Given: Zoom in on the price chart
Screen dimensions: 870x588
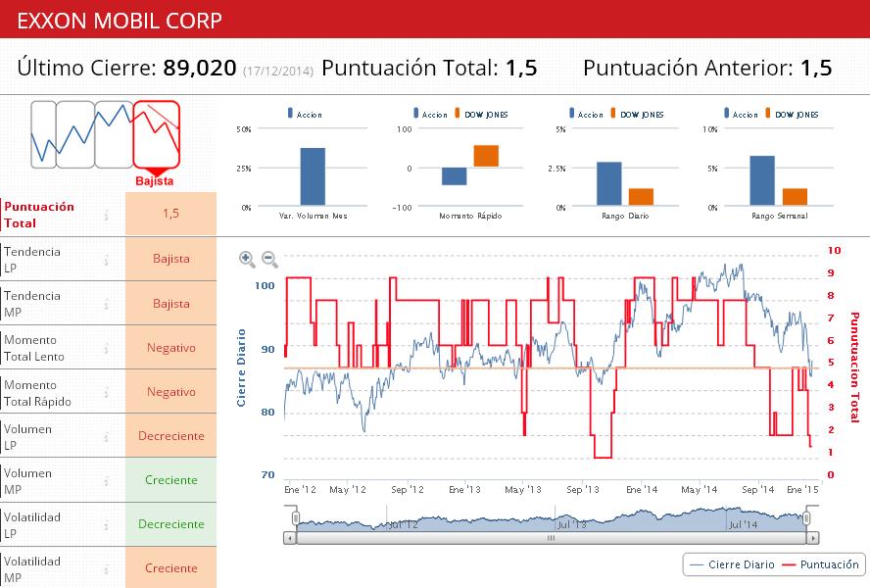Looking at the screenshot, I should click(247, 259).
